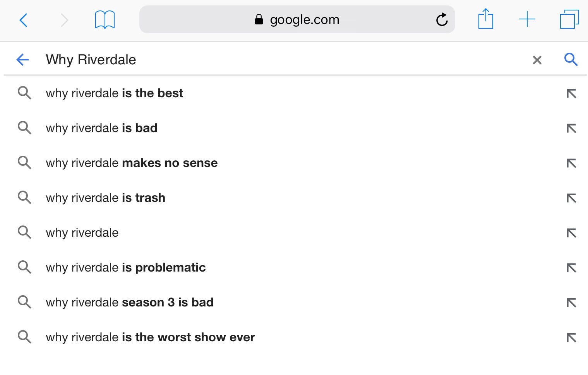The image size is (588, 375).
Task: Go back using the blue left arrow
Action: [x=23, y=60]
